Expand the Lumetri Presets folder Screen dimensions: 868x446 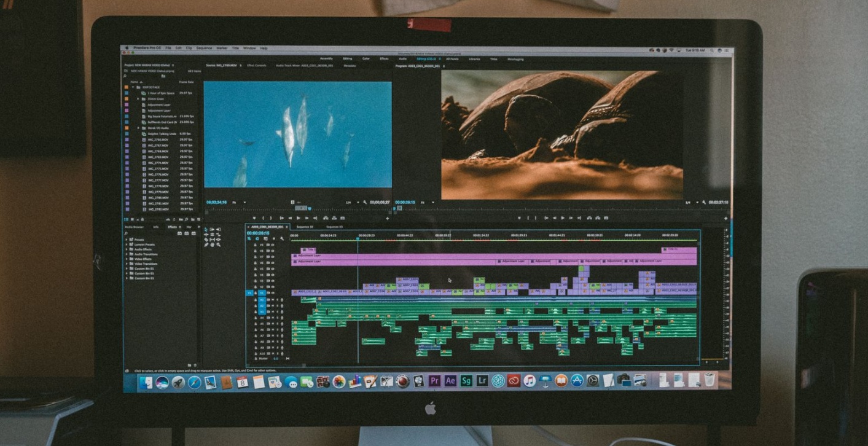pos(127,245)
